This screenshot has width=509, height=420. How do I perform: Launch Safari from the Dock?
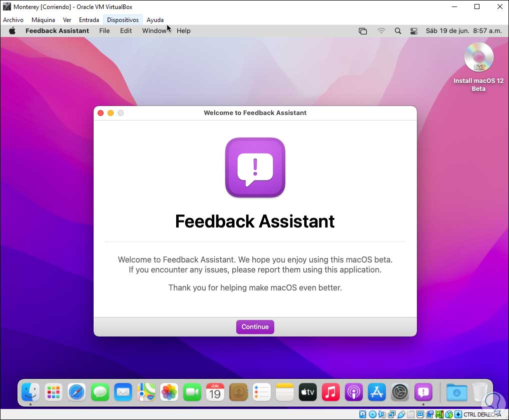(77, 392)
